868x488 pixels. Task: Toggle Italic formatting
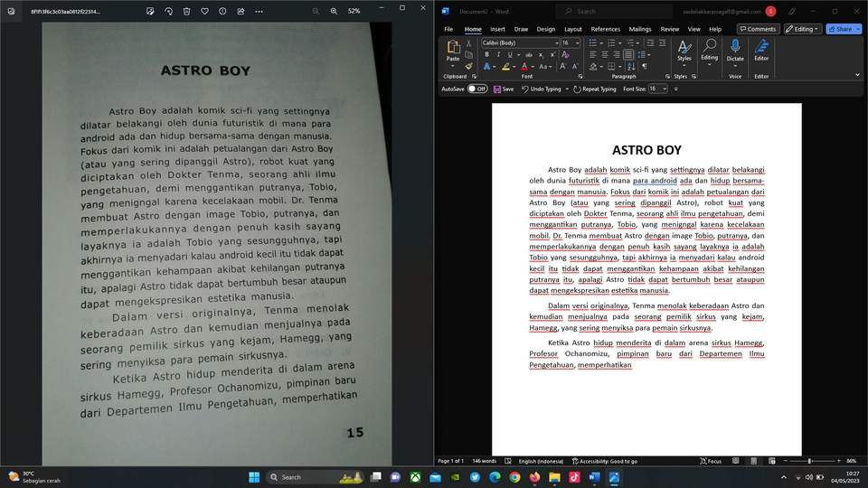(x=498, y=55)
